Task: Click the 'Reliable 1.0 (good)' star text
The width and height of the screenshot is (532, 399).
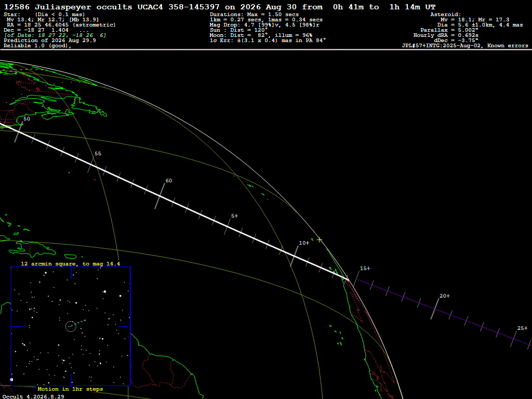Action: pyautogui.click(x=37, y=46)
